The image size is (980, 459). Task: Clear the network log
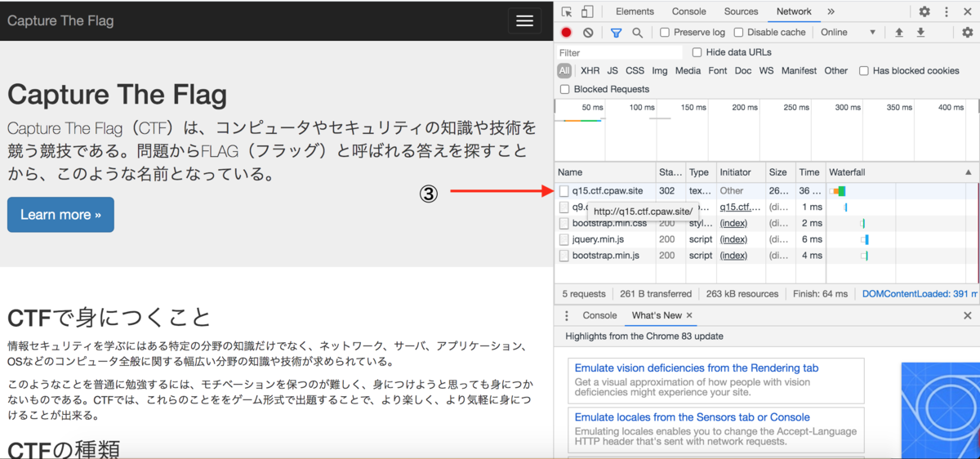[x=588, y=33]
